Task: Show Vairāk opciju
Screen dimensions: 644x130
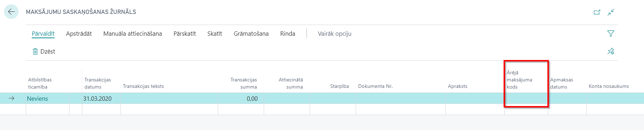Action: [x=335, y=34]
